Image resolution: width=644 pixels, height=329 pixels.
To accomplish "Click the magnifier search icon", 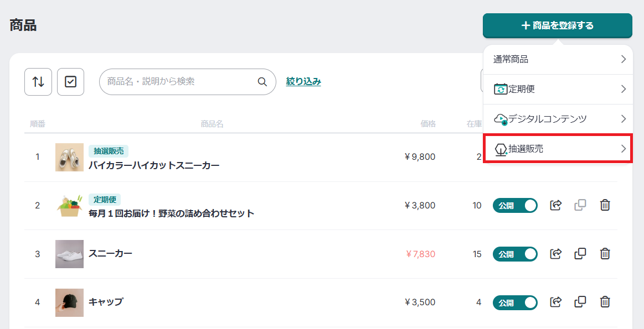I will pos(262,82).
